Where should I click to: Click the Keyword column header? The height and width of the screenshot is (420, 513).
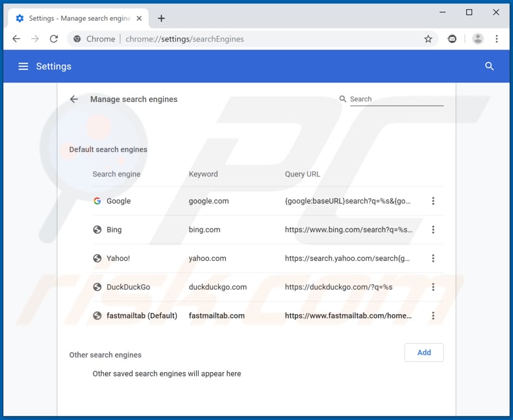tap(203, 174)
